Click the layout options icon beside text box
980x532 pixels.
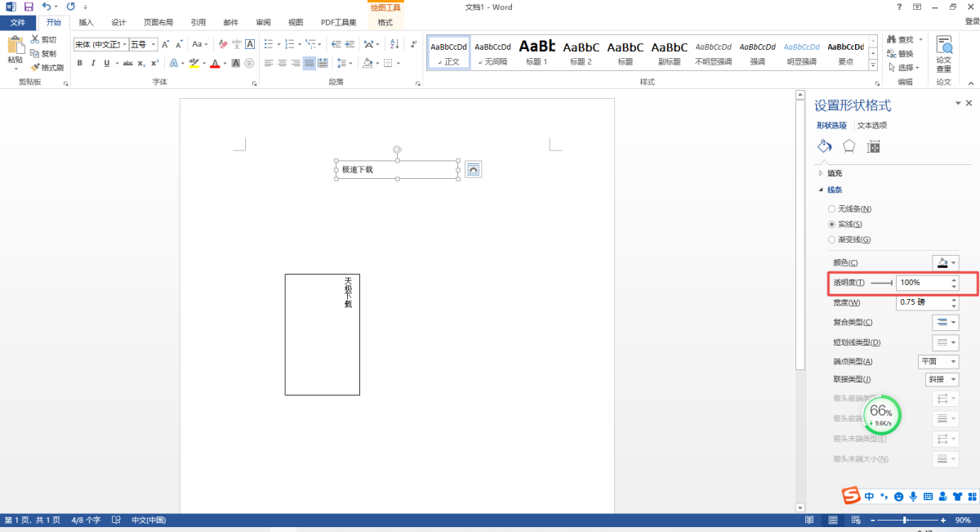pos(474,169)
